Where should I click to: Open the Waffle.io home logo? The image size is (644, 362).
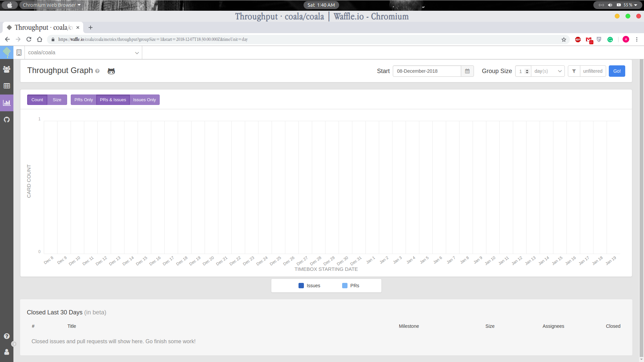[x=6, y=52]
